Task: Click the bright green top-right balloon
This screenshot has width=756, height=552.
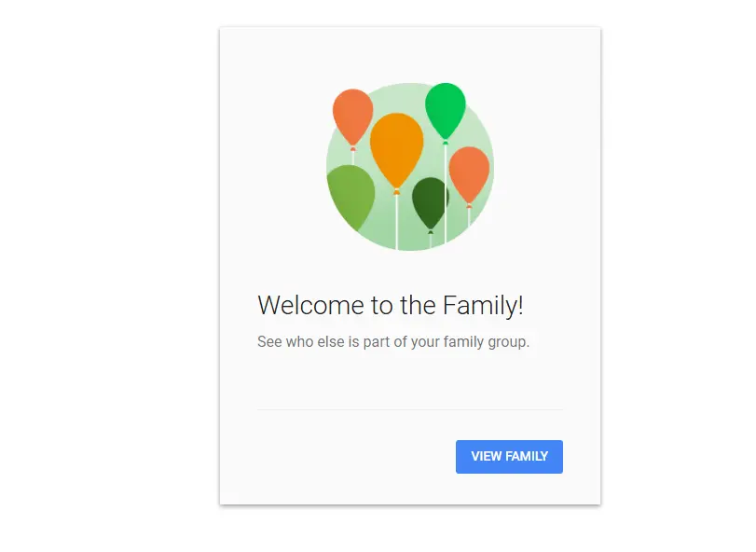Action: (x=446, y=111)
